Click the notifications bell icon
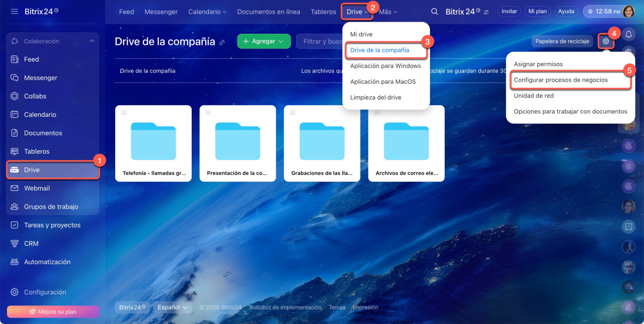The width and height of the screenshot is (644, 324). click(x=628, y=34)
